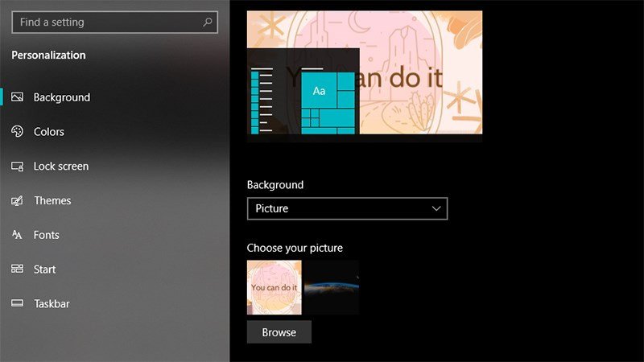Select the Themes text label
Viewport: 644px width, 362px height.
[x=52, y=201]
